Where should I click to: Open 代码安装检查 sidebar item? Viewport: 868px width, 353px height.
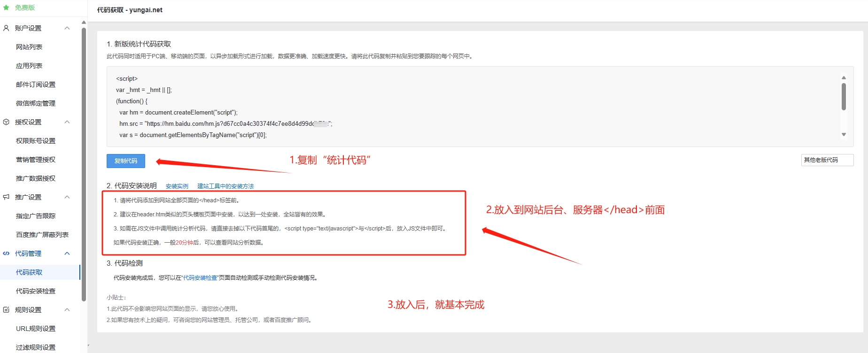click(x=36, y=291)
